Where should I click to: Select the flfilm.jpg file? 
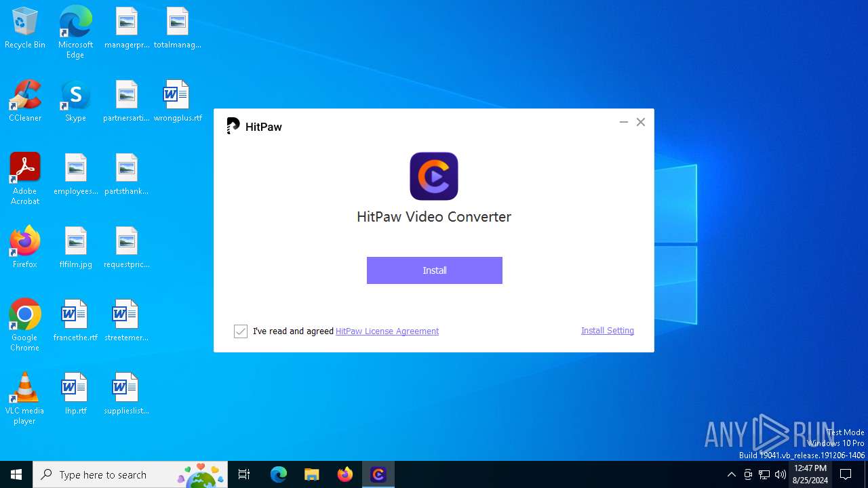75,248
